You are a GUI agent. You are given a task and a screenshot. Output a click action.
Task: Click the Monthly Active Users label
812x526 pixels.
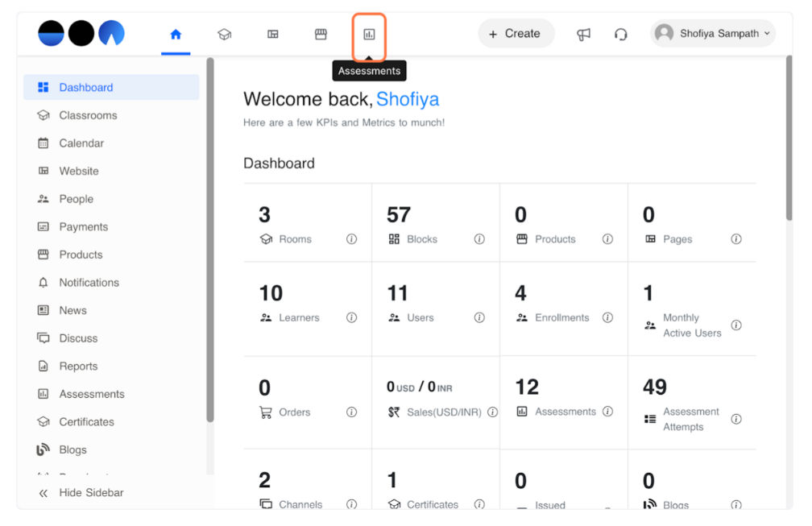pos(692,325)
